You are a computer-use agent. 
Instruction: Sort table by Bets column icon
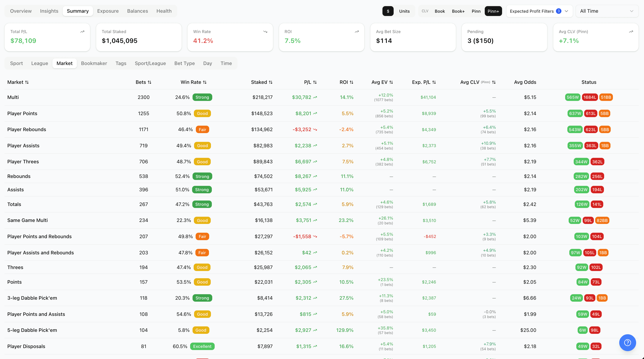tap(149, 82)
